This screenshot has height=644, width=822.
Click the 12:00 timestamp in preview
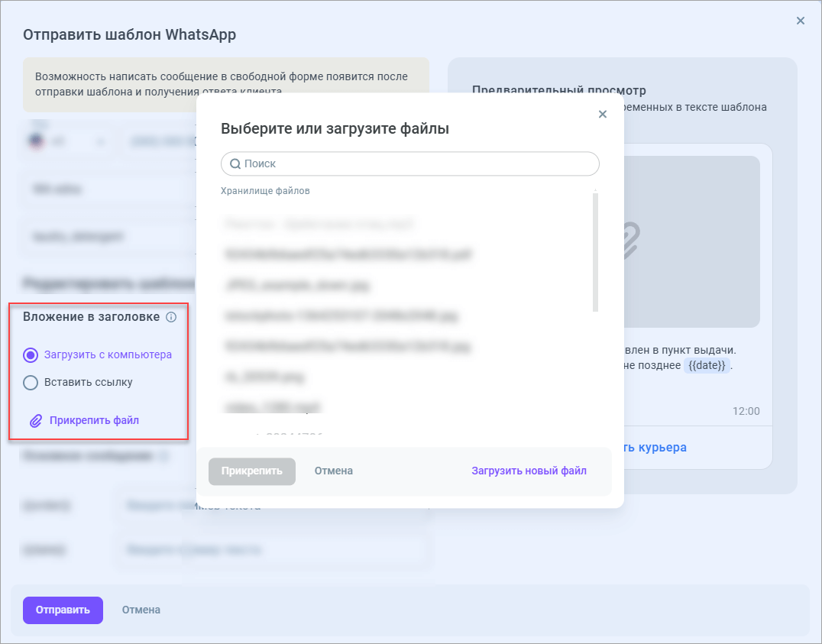(x=746, y=411)
